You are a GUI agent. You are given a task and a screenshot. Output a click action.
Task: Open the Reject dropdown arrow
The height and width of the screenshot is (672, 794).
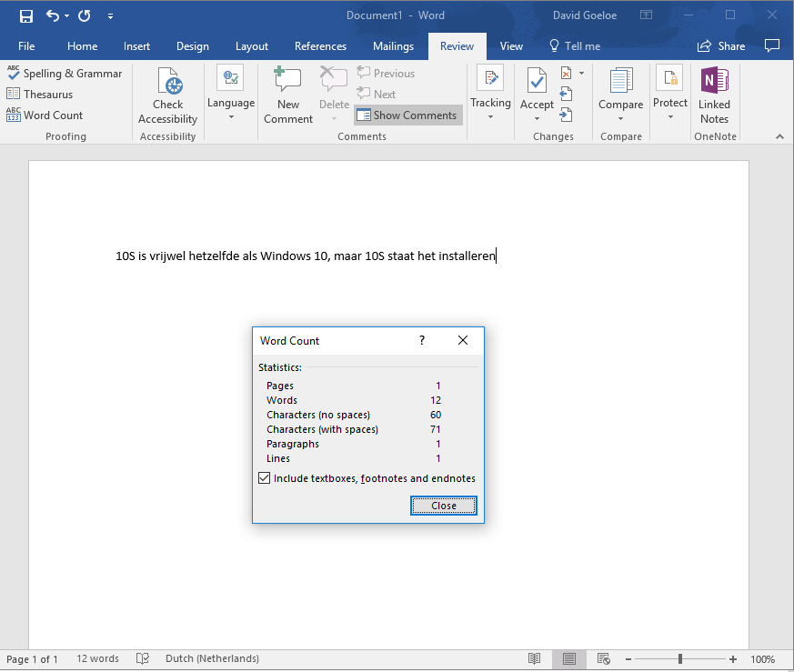[581, 74]
